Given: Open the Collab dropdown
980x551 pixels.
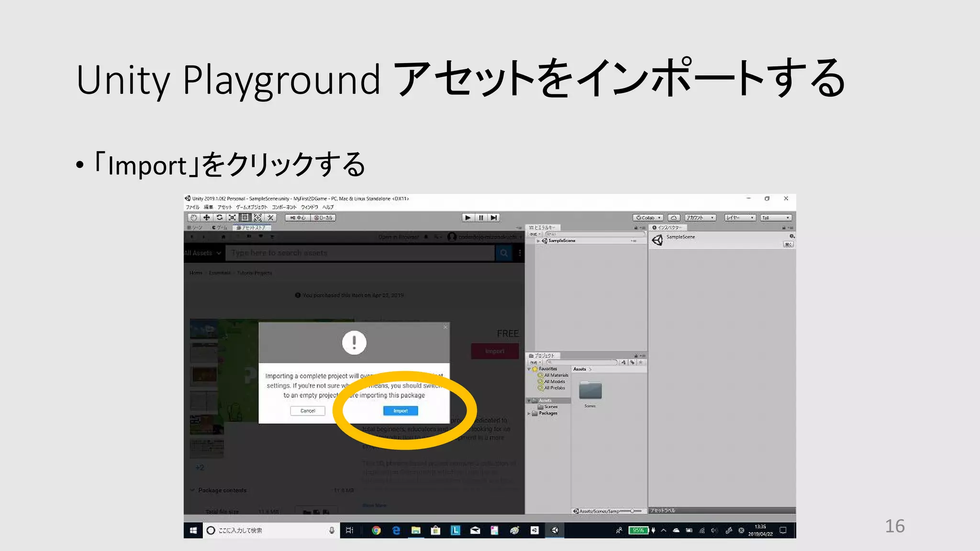Looking at the screenshot, I should point(648,218).
